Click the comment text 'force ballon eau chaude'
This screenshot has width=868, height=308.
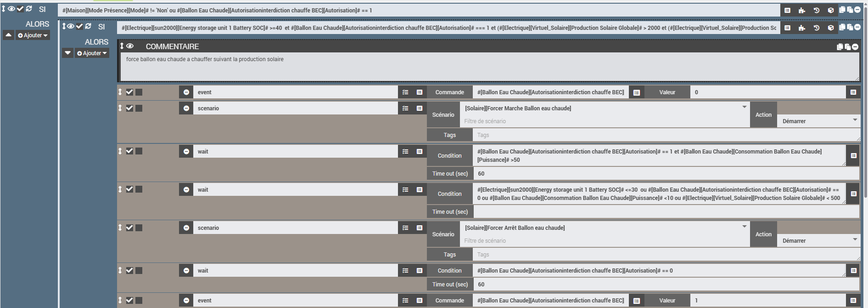(x=205, y=59)
